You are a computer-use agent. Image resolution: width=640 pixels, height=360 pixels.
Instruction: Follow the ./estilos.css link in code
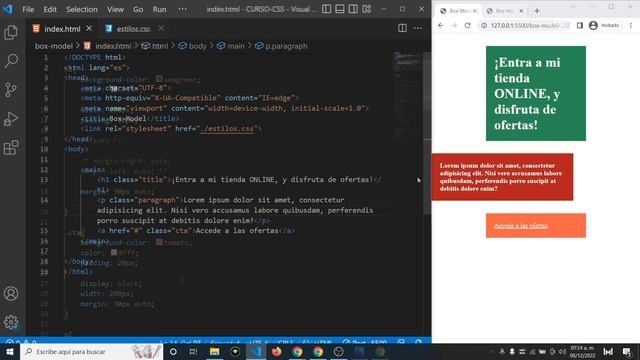(227, 129)
